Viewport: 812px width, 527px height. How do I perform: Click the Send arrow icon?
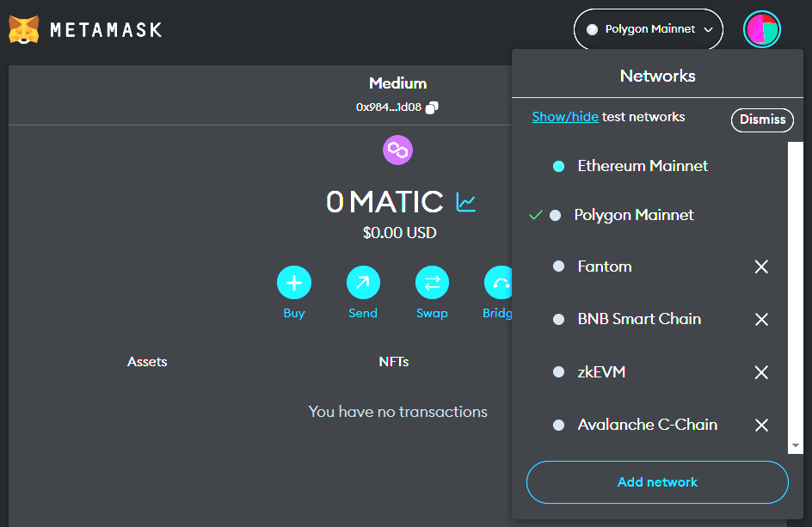363,283
